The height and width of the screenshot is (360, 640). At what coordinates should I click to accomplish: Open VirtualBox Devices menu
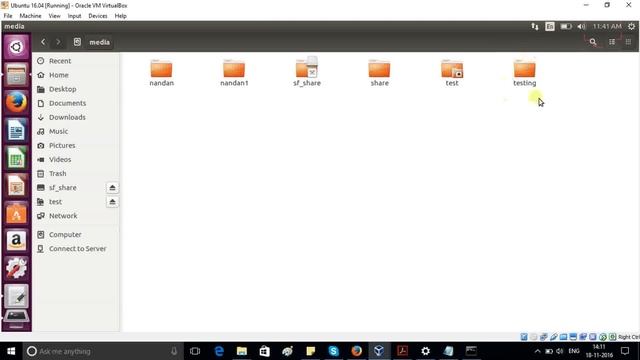98,16
